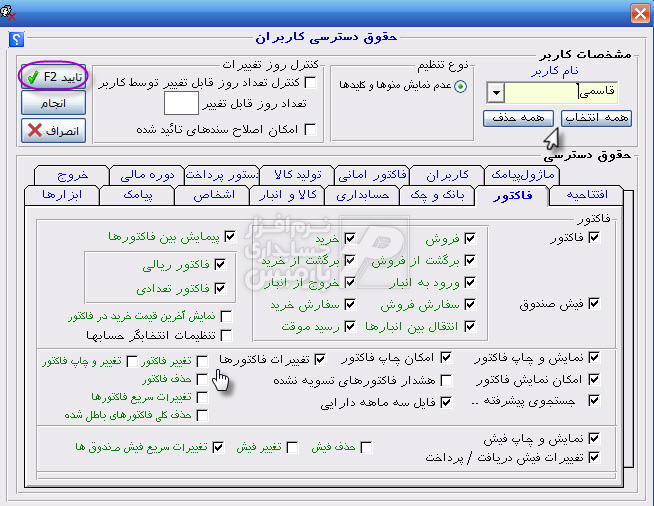The image size is (654, 506).
Task: Toggle برگشت از خرید checkbox
Action: 350,260
